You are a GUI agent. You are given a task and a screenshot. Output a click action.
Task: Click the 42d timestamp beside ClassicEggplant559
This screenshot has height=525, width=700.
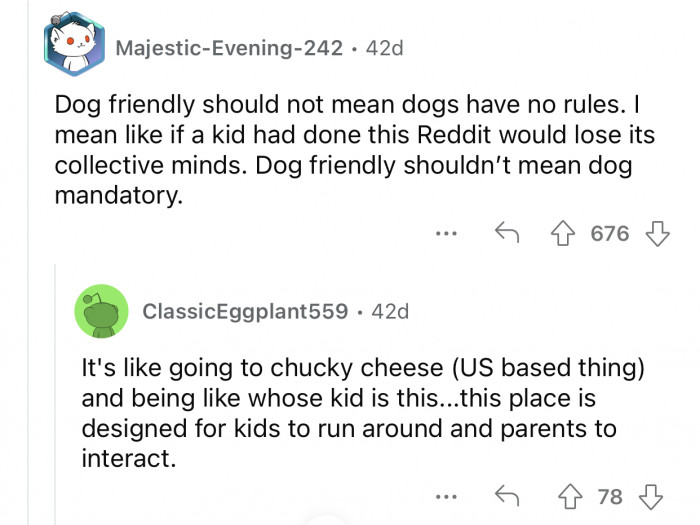pos(389,311)
